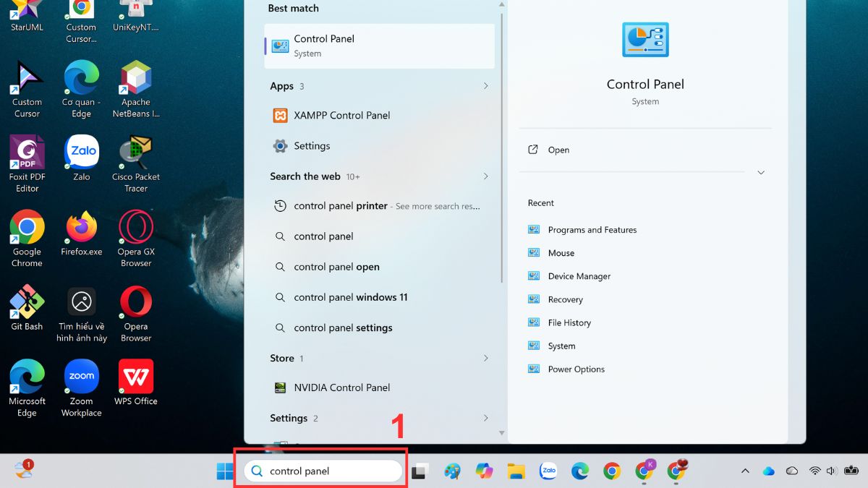The height and width of the screenshot is (488, 868).
Task: Click the large Control Panel preview icon
Action: click(x=645, y=40)
